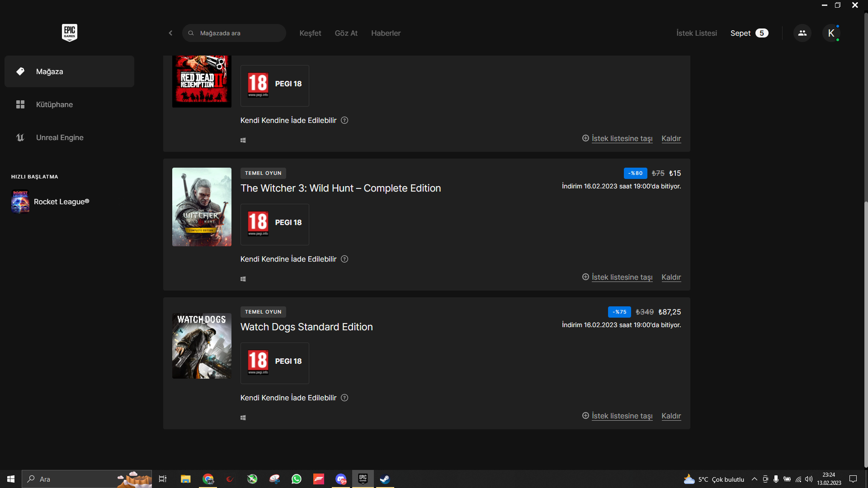Viewport: 868px width, 488px height.
Task: Click refund info icon for The Witcher 3
Action: (x=344, y=259)
